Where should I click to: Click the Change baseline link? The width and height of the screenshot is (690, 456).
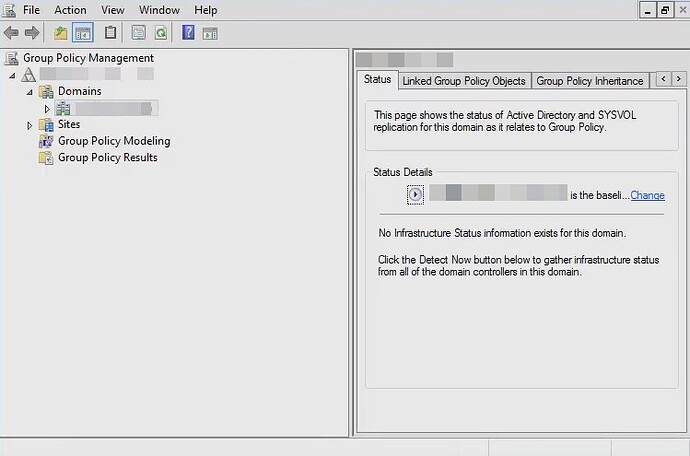click(x=647, y=195)
